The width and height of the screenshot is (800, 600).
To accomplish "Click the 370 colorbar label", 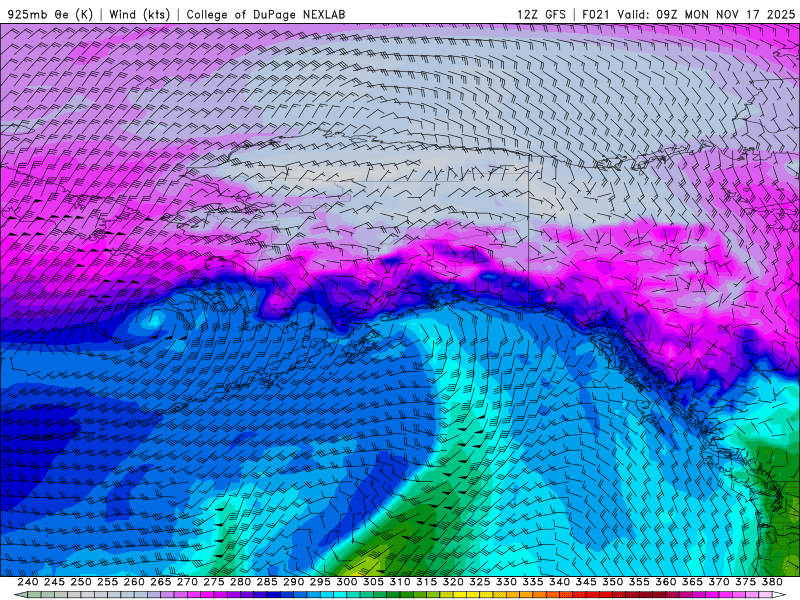I will (x=719, y=582).
